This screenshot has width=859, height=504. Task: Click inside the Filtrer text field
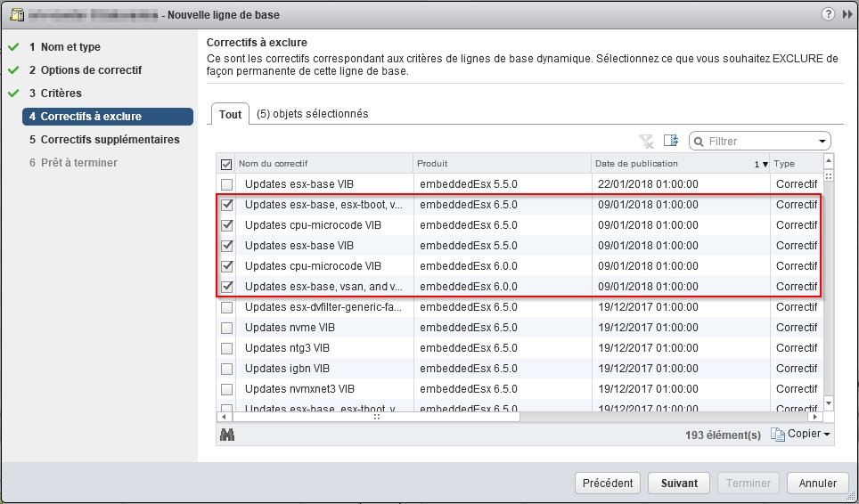(x=757, y=142)
